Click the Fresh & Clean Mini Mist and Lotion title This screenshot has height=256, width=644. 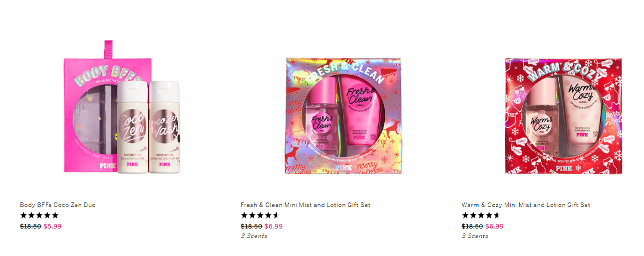pyautogui.click(x=306, y=205)
